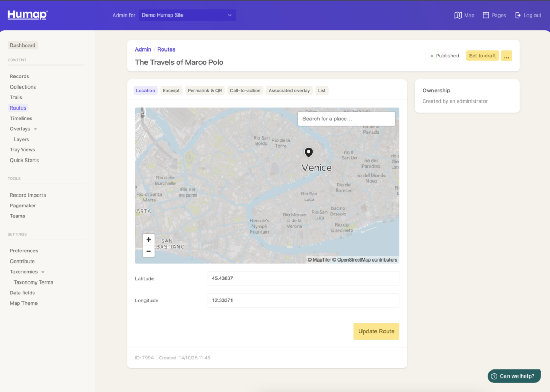Open the Demo Humap Site selector
Image resolution: width=550 pixels, height=392 pixels.
click(187, 15)
